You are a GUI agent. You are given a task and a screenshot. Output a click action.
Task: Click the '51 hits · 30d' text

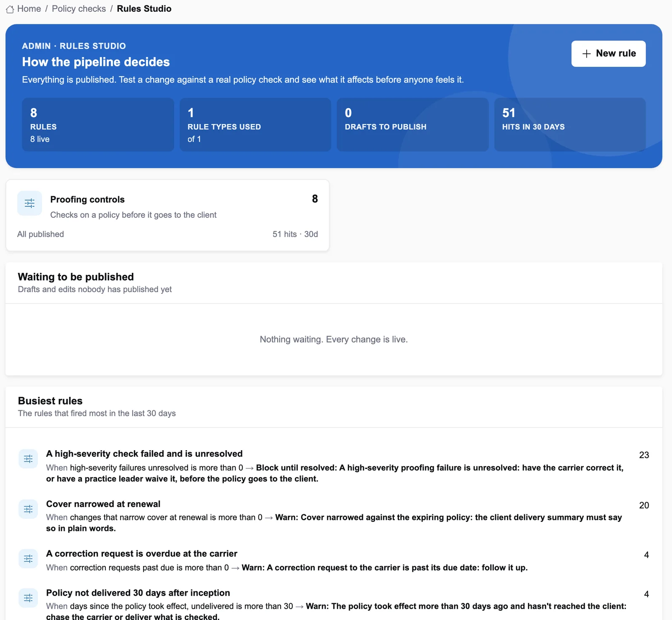coord(295,234)
